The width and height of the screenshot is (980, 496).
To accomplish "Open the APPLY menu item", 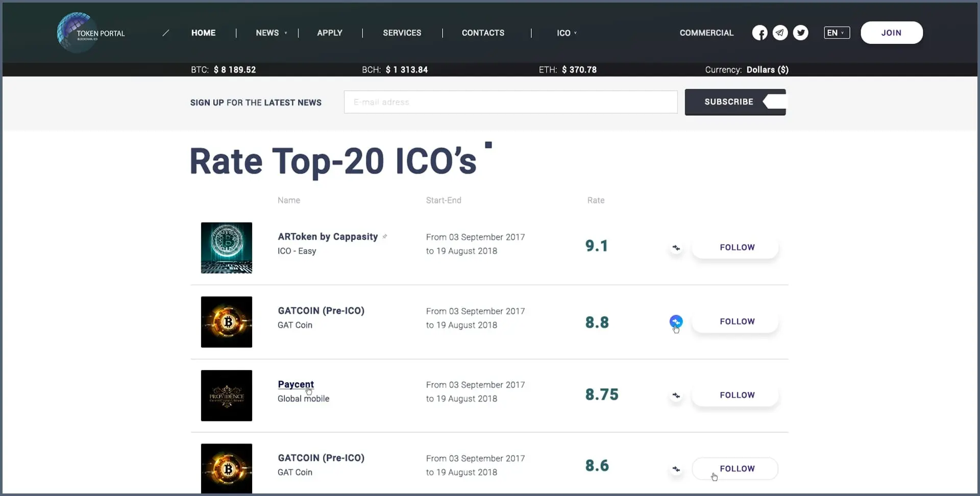I will tap(330, 33).
